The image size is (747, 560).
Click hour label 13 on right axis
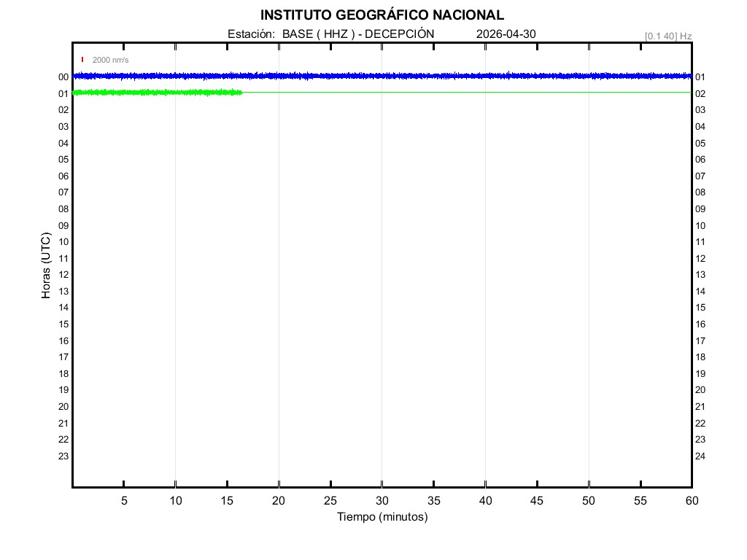coord(700,275)
